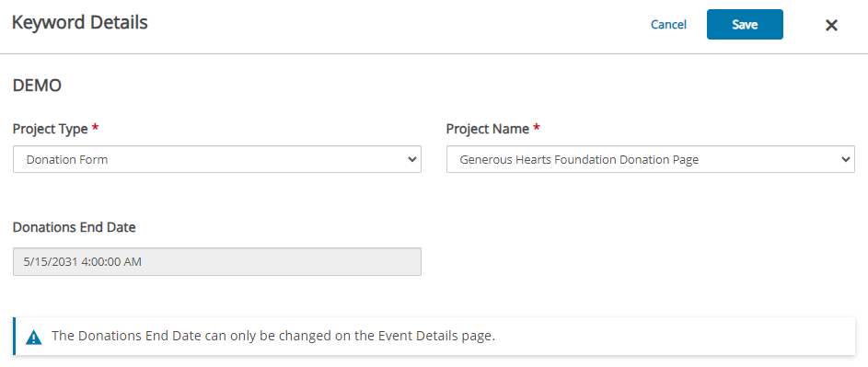Close the Keyword Details dialog with X
Image resolution: width=868 pixels, height=367 pixels.
831,25
